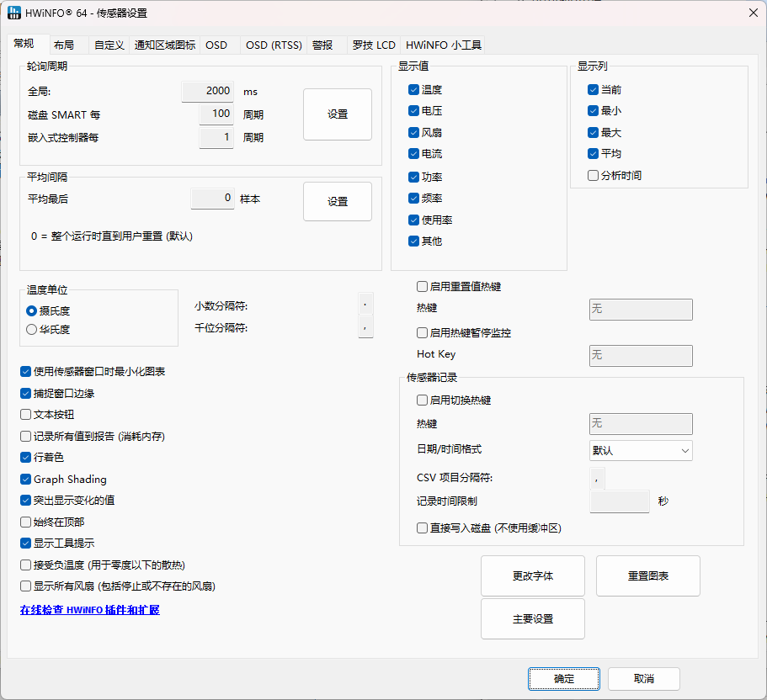
Task: Disable Graph Shading
Action: (x=25, y=479)
